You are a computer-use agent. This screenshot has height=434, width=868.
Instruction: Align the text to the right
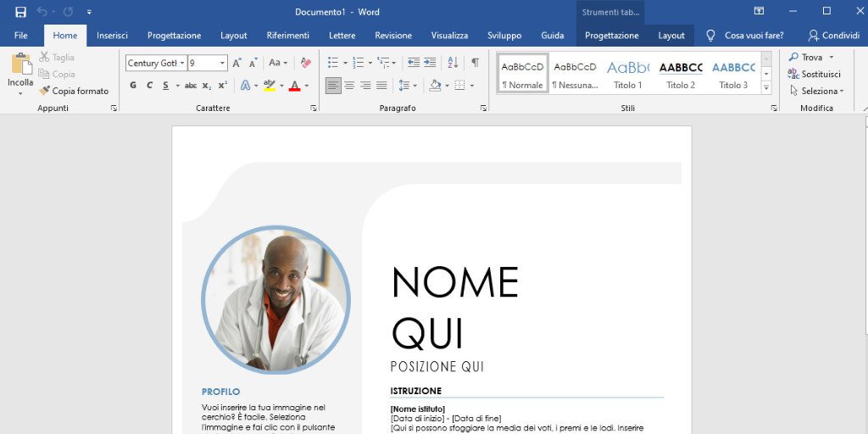click(x=365, y=86)
